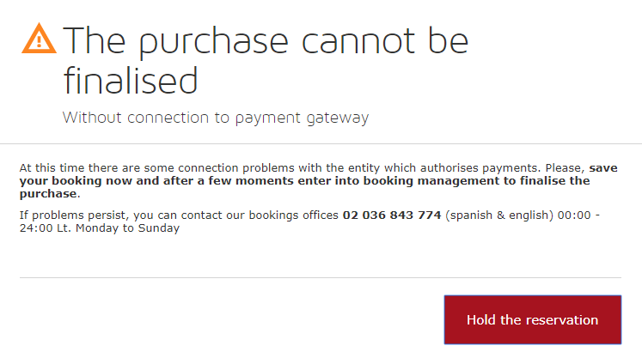Click the bookings office phone number 02 036 843 774
642x364 pixels.
coord(392,215)
